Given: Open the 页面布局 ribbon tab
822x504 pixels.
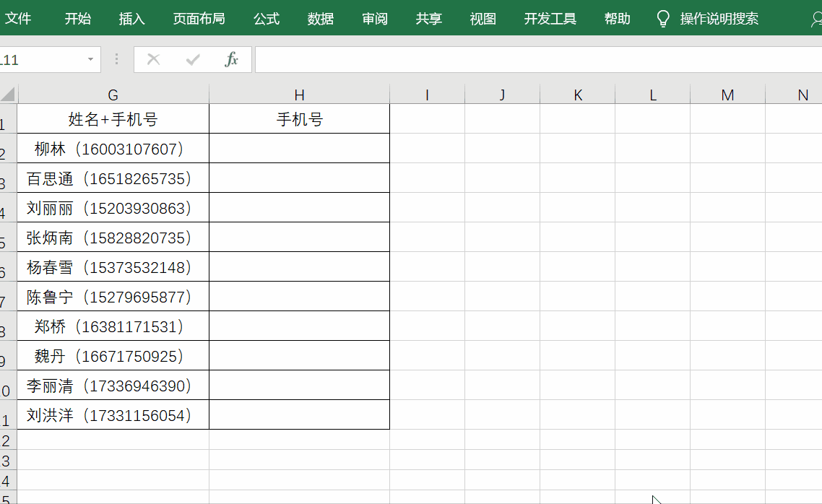Looking at the screenshot, I should tap(199, 19).
